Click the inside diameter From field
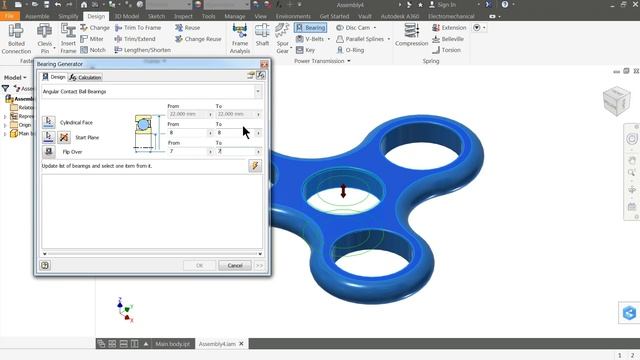The height and width of the screenshot is (360, 640). tap(188, 133)
